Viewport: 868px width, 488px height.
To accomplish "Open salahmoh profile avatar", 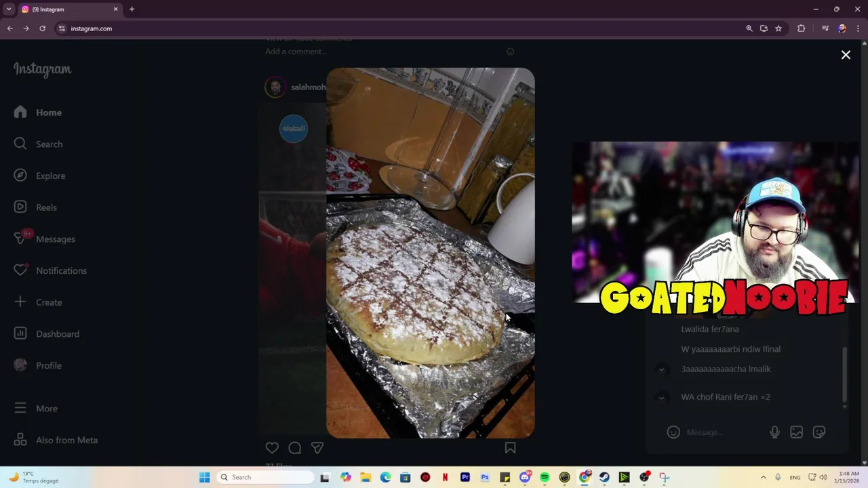I will [275, 87].
